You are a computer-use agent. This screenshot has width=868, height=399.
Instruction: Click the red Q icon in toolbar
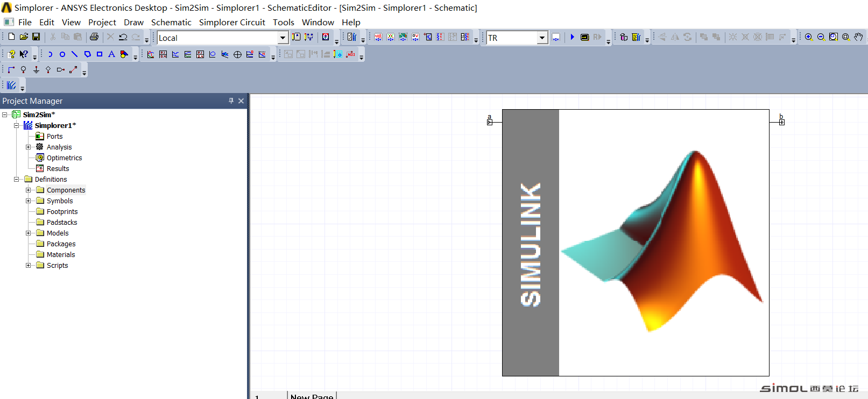[326, 37]
